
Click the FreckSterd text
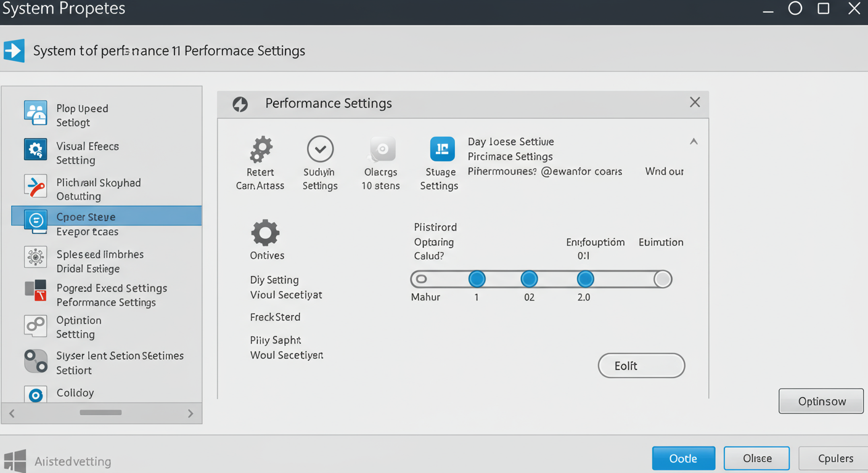point(275,317)
